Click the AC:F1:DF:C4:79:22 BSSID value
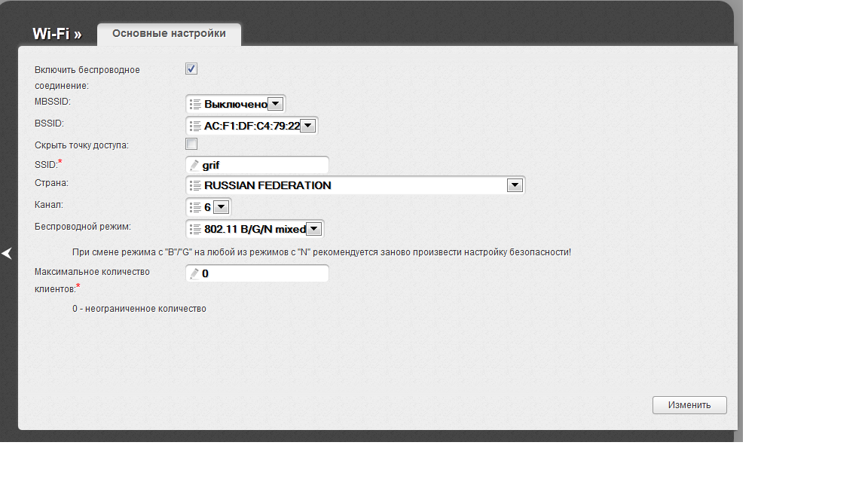 252,126
